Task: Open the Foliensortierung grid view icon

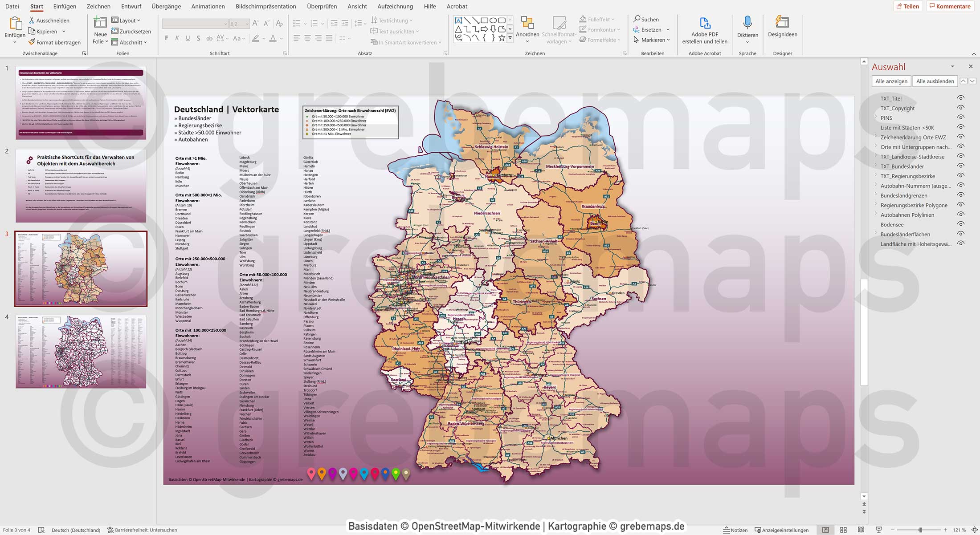Action: click(x=844, y=530)
